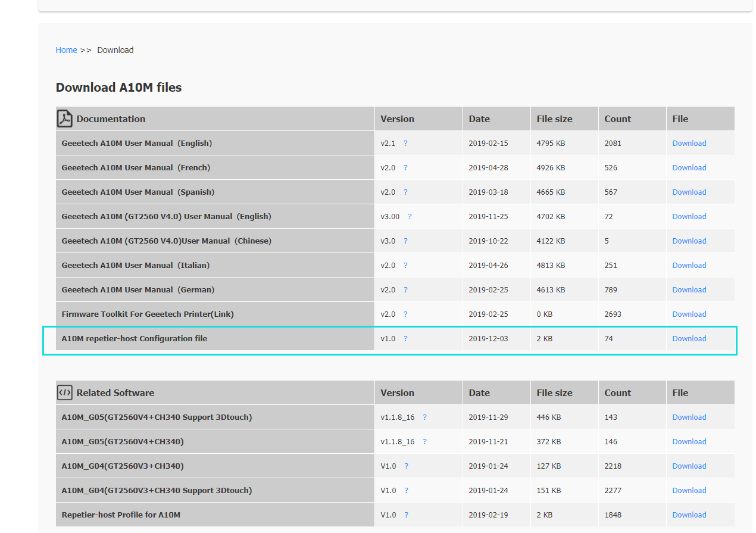Download the Italian A10M User Manual
756x533 pixels.
point(689,266)
